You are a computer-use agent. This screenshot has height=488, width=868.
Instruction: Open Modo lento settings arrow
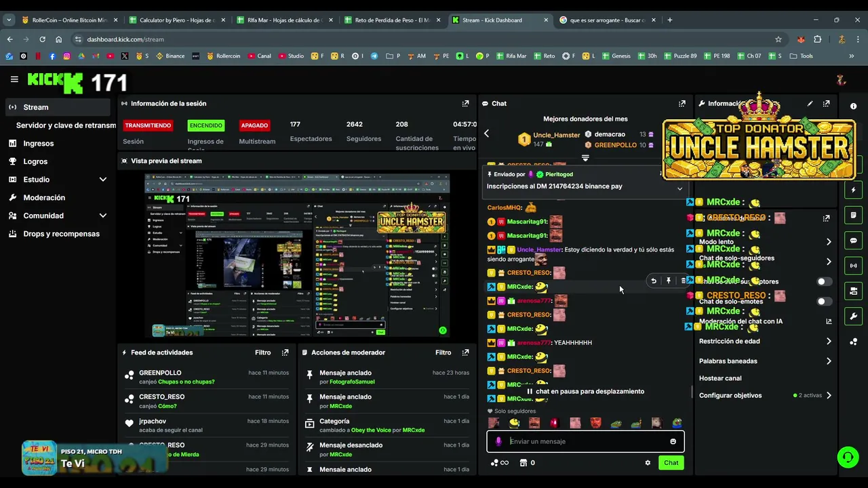(x=829, y=242)
